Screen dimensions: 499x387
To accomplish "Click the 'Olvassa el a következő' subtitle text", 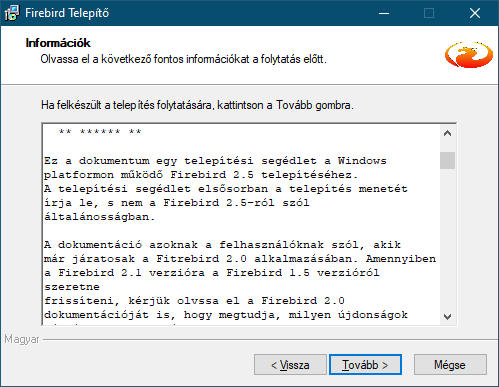I will tap(183, 59).
